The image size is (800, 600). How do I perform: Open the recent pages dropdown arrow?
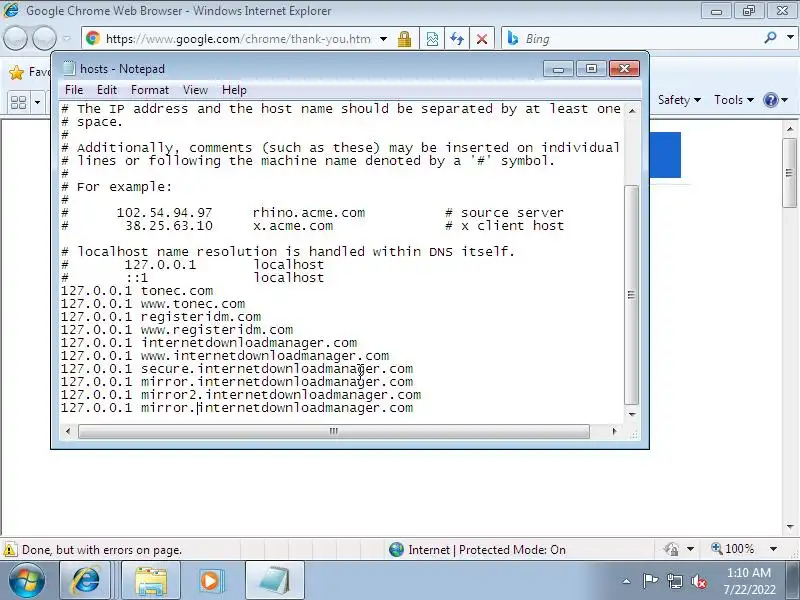[67, 38]
